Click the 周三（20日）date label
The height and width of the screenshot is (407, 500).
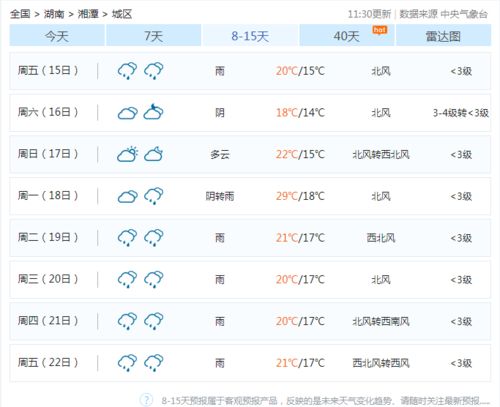click(48, 279)
